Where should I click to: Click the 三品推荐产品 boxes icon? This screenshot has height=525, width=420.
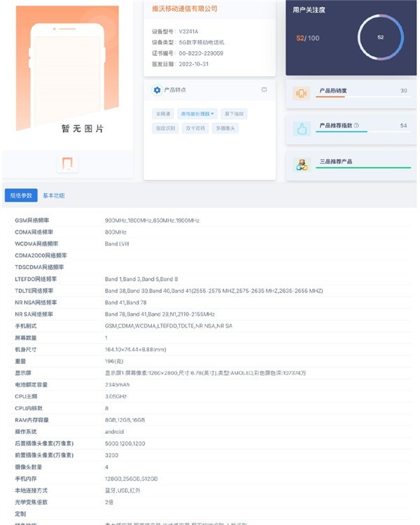point(302,164)
